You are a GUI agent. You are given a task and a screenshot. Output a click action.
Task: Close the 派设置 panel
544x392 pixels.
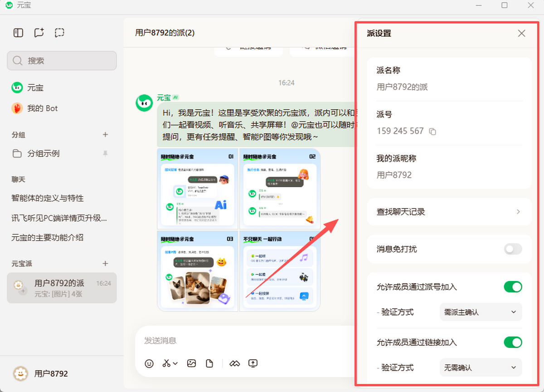[x=522, y=33]
